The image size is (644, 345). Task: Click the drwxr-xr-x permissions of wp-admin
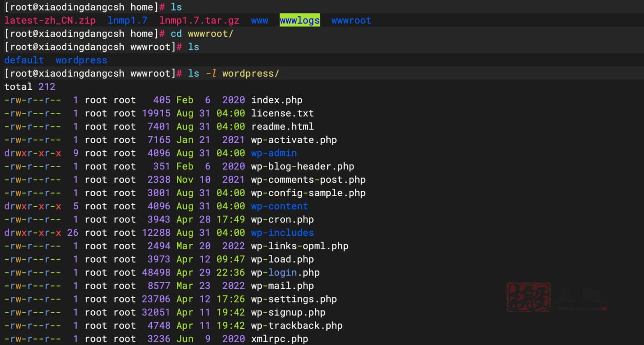tap(33, 153)
